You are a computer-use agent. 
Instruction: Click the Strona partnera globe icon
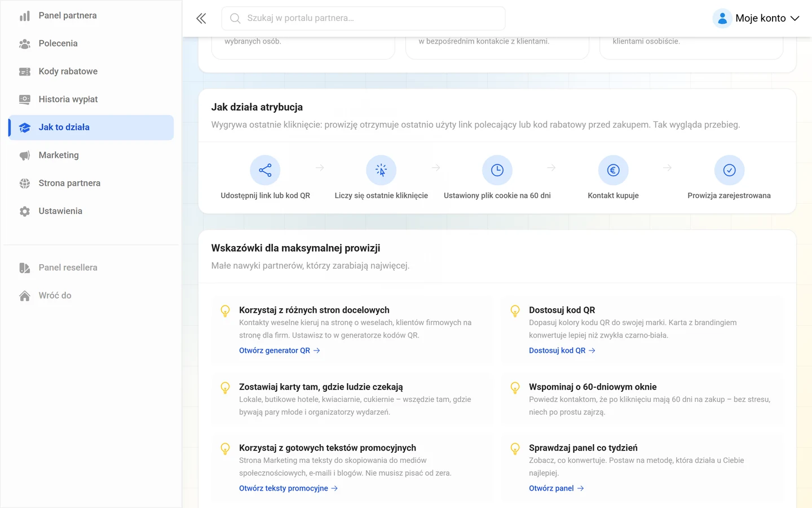[x=25, y=183]
